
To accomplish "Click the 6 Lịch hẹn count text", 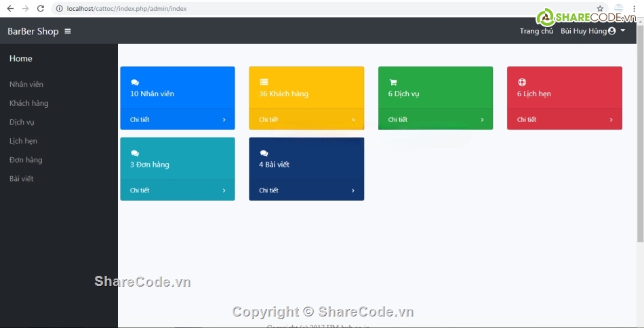I will click(534, 94).
